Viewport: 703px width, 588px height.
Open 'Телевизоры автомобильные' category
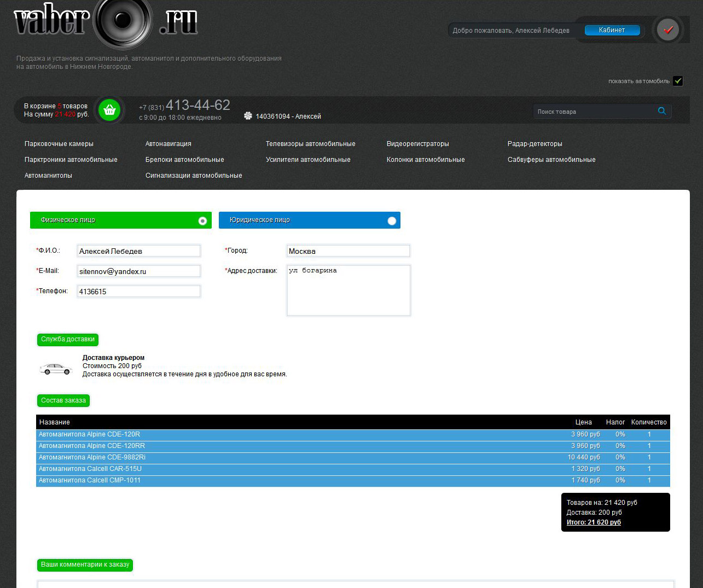tap(311, 144)
